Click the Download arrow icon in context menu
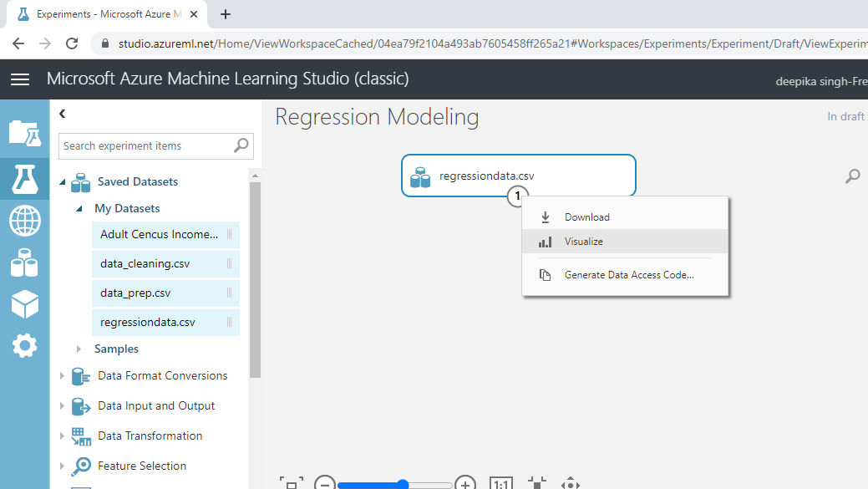The width and height of the screenshot is (868, 489). click(546, 217)
